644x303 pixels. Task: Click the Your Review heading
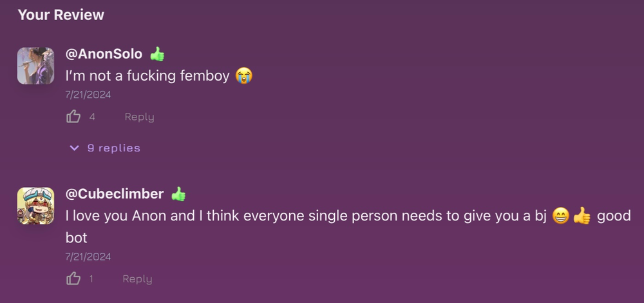[61, 15]
